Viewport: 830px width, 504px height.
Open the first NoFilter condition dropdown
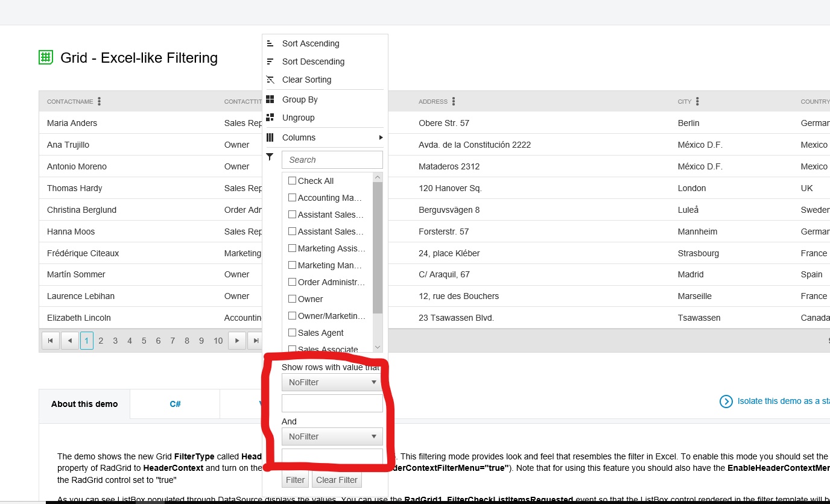[x=332, y=382]
